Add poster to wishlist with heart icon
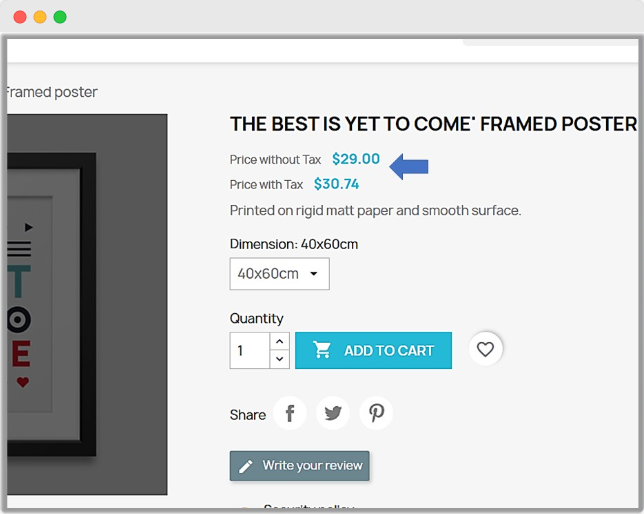 [485, 349]
